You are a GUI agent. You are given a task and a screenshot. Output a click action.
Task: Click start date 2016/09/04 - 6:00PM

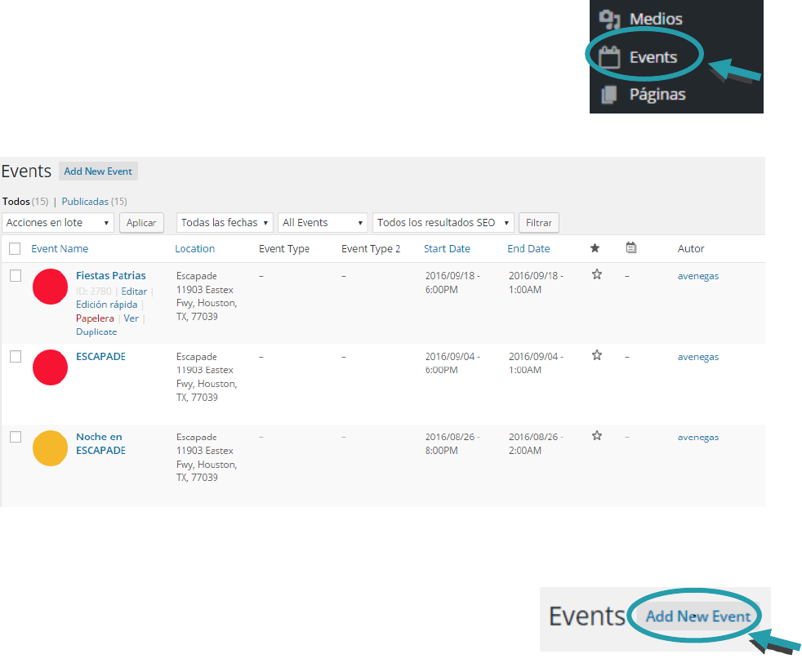452,363
